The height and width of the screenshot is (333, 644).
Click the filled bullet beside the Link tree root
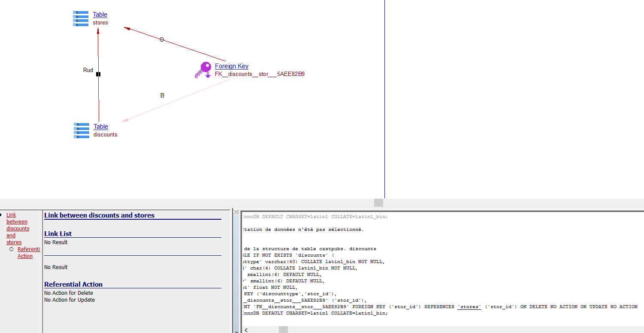[x=1, y=215]
